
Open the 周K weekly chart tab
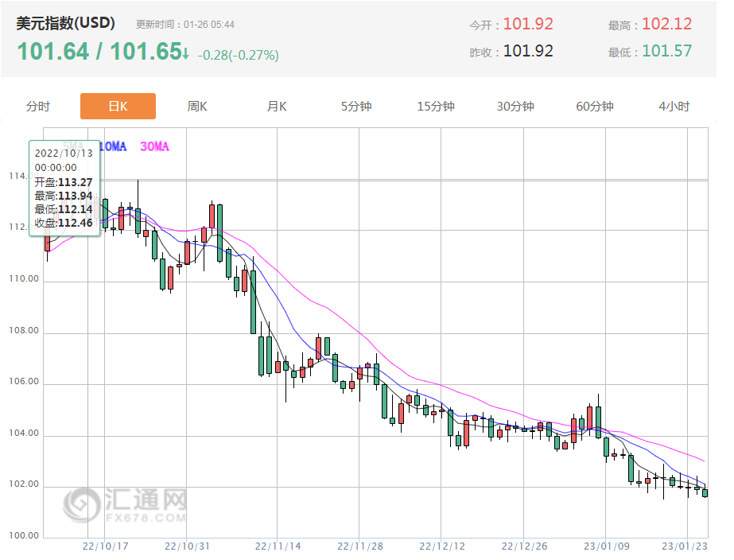[197, 107]
